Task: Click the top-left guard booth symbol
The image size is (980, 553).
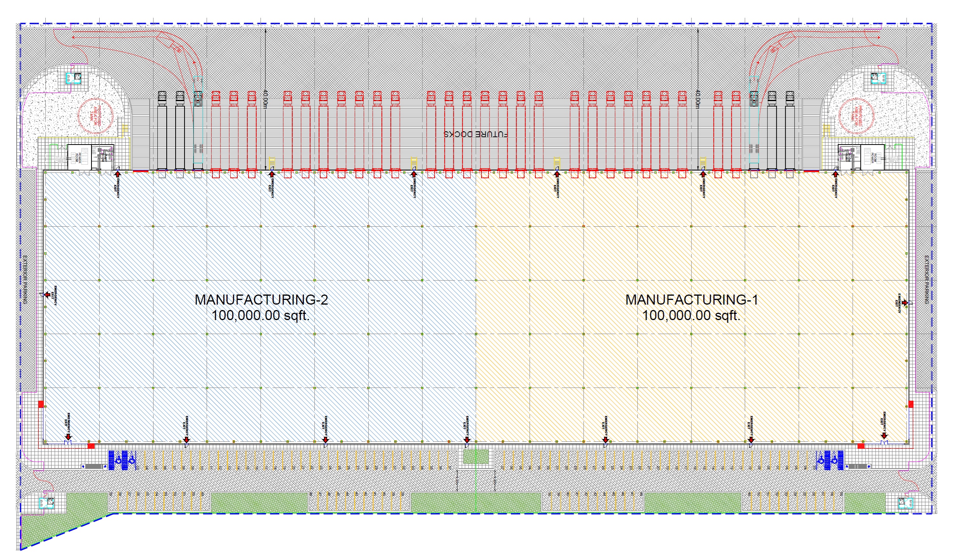Action: tap(73, 78)
